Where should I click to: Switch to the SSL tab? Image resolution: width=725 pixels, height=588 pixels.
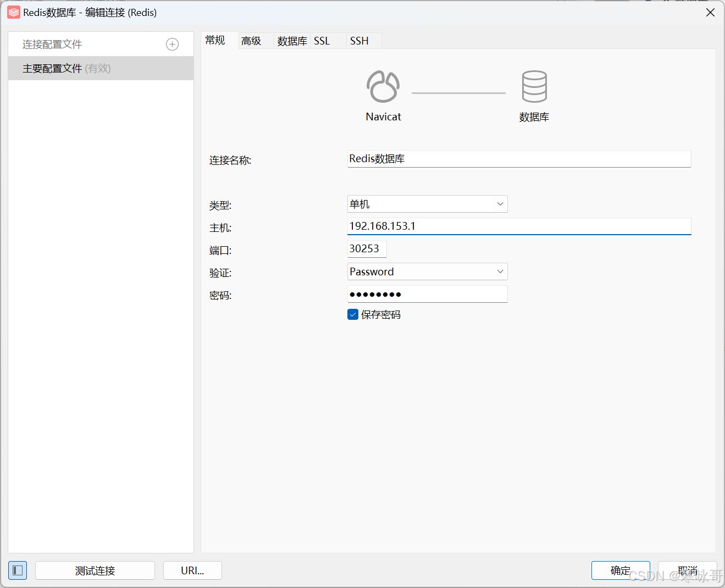click(x=328, y=41)
